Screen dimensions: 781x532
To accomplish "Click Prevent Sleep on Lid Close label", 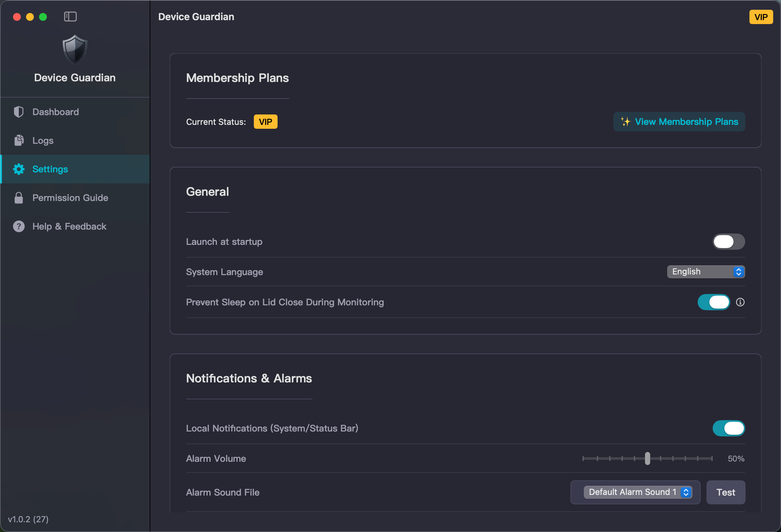I will [285, 302].
